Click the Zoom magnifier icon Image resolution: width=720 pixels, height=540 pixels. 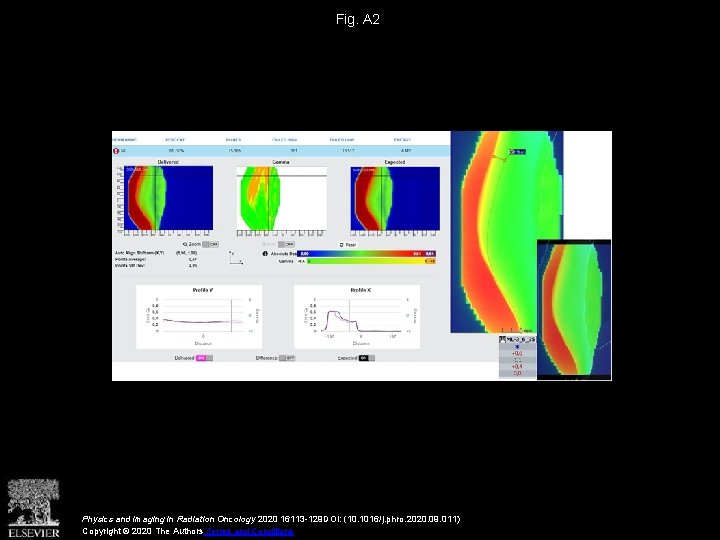[x=186, y=244]
